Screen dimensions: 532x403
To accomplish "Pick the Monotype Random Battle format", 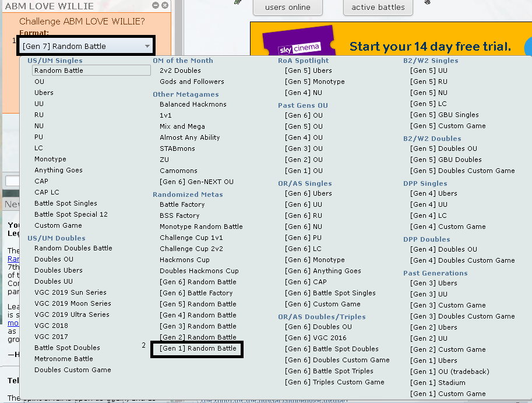I will point(201,227).
